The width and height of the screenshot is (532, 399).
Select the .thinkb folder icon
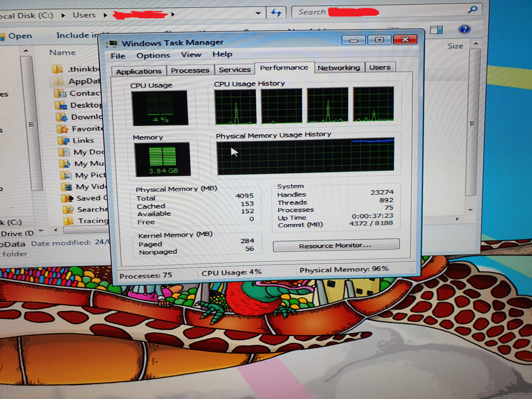click(57, 69)
